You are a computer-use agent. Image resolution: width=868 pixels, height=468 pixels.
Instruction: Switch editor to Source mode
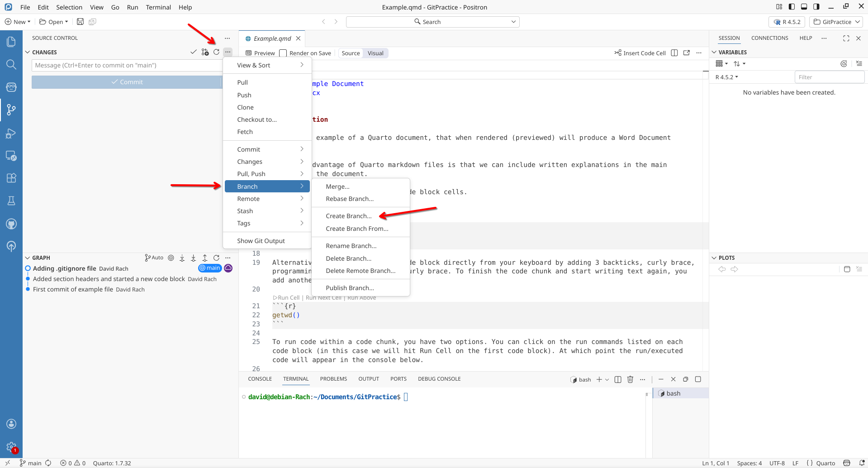point(351,53)
